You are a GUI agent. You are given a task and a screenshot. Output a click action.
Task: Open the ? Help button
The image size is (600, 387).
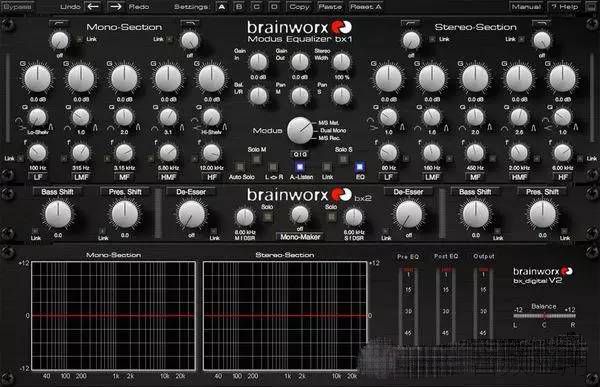coord(565,7)
